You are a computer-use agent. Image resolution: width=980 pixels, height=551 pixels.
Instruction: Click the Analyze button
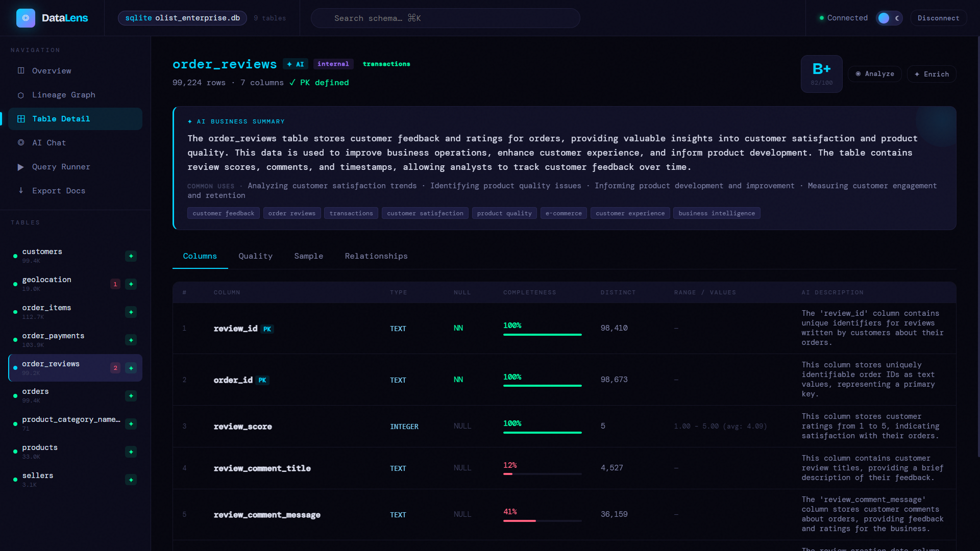tap(875, 74)
